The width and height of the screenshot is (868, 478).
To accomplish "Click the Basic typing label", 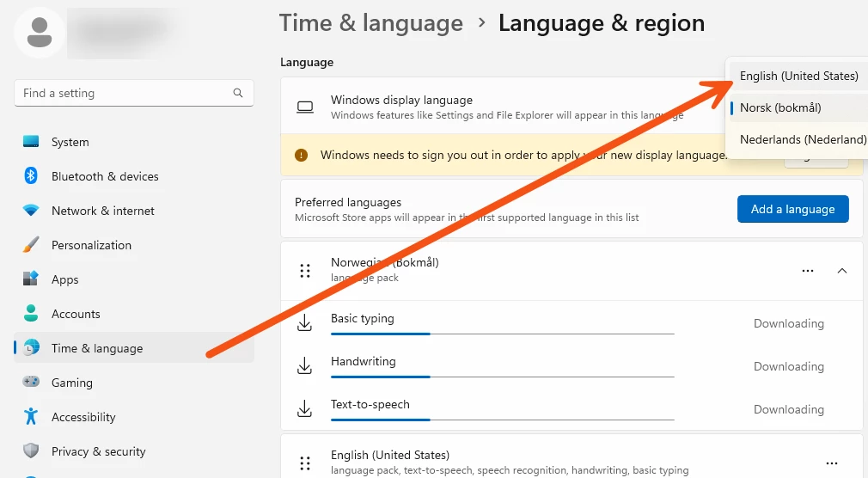I will pyautogui.click(x=363, y=318).
